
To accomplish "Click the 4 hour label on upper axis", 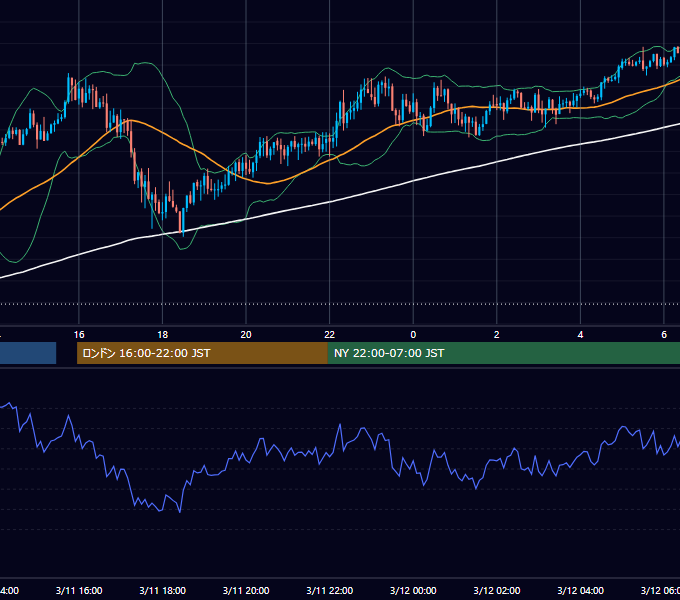I will (580, 335).
